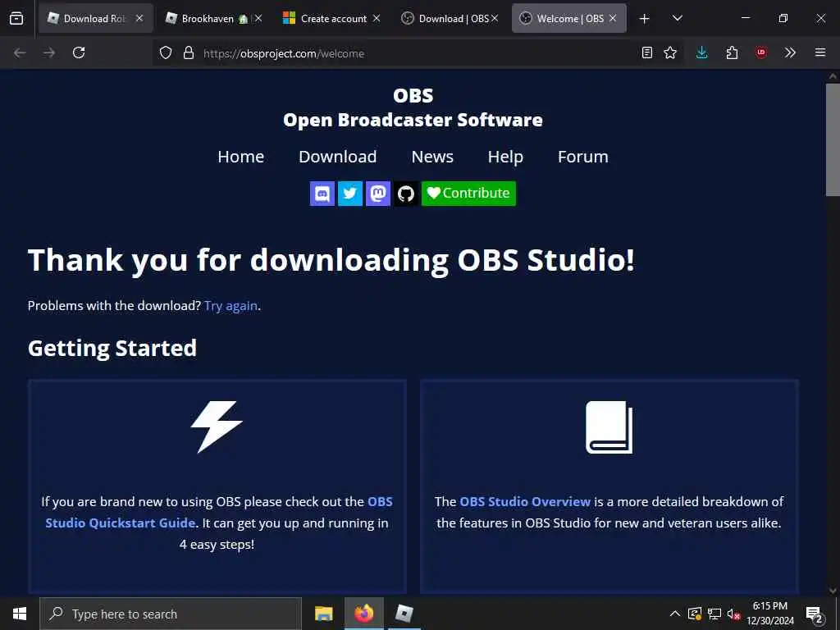This screenshot has width=840, height=630.
Task: Close the Download | OBS tab
Action: point(495,18)
